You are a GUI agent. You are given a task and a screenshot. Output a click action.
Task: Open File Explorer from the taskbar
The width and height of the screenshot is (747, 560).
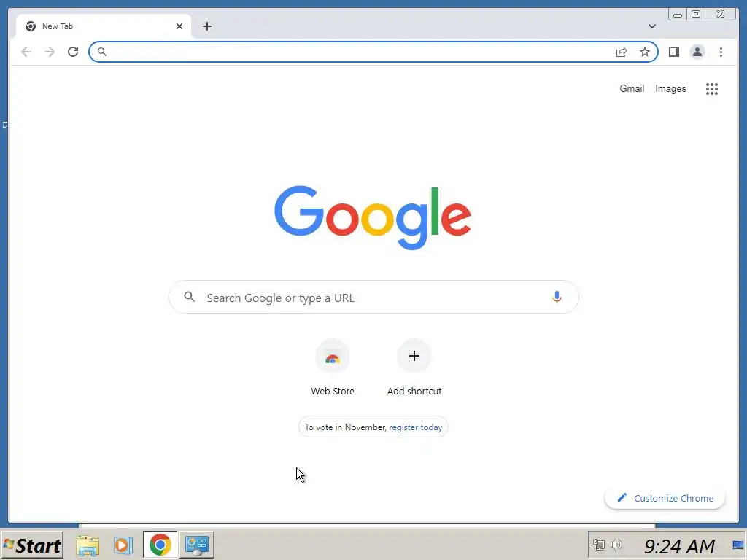coord(88,545)
